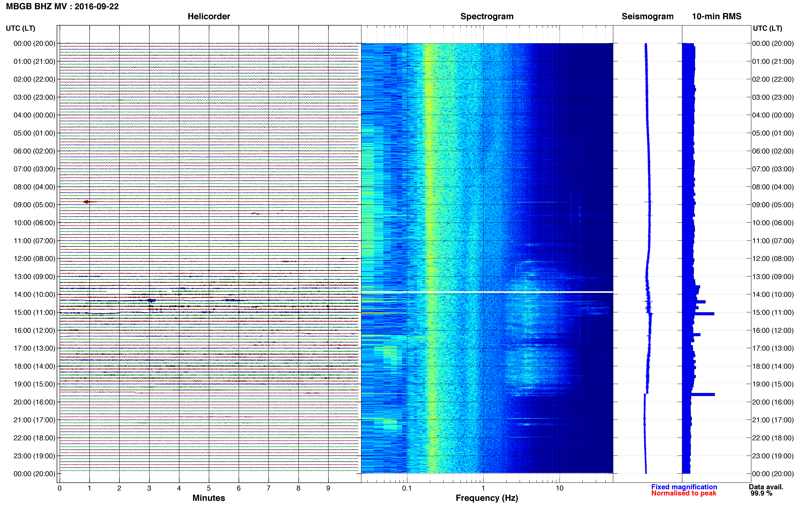Image resolution: width=812 pixels, height=508 pixels.
Task: Click the 1 tick label on the frequency axis
Action: 483,488
